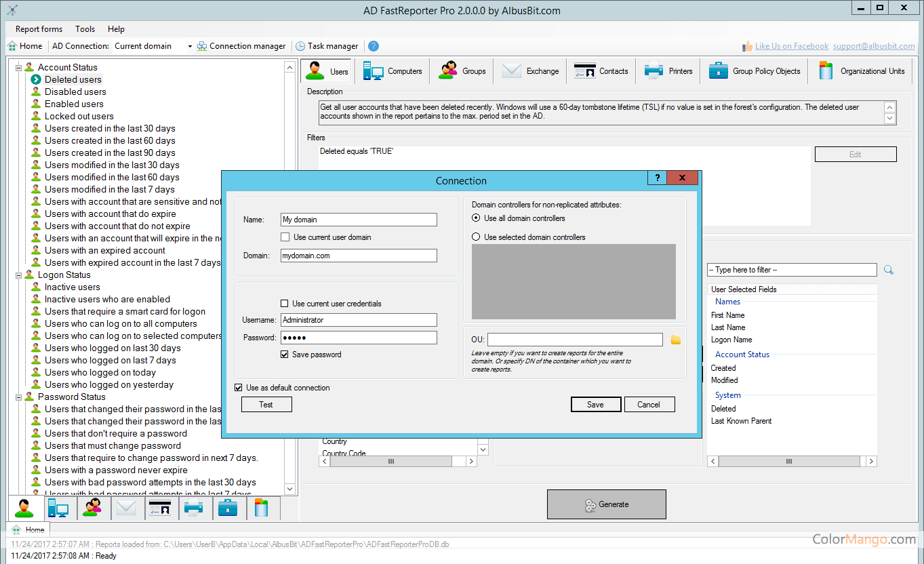The width and height of the screenshot is (924, 564).
Task: Uncheck the Save password checkbox
Action: pyautogui.click(x=285, y=355)
